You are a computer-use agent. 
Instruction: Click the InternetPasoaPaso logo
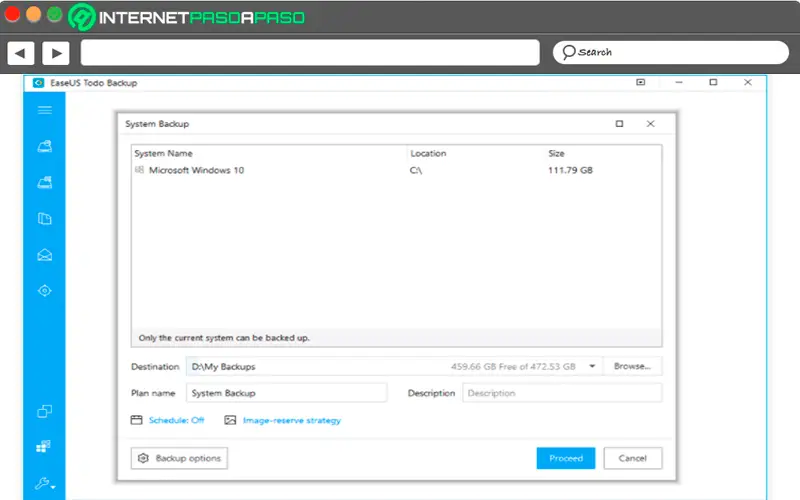point(187,17)
